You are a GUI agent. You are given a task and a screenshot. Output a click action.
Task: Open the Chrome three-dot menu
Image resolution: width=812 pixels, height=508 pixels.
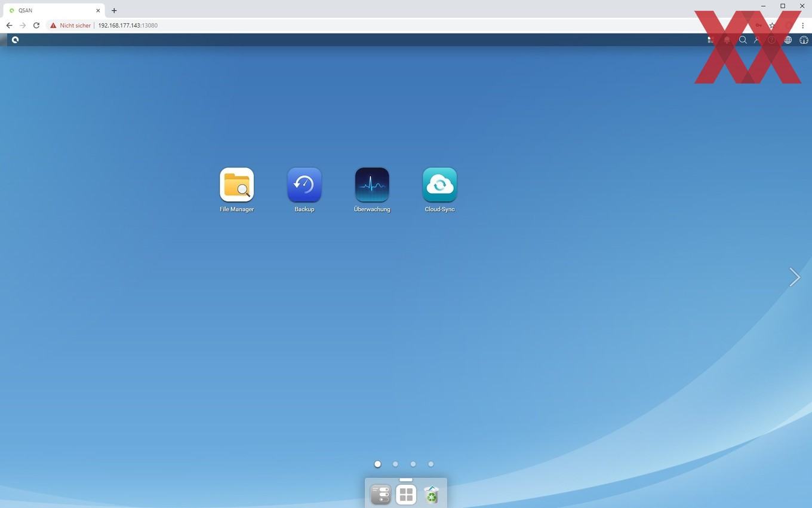pos(803,25)
